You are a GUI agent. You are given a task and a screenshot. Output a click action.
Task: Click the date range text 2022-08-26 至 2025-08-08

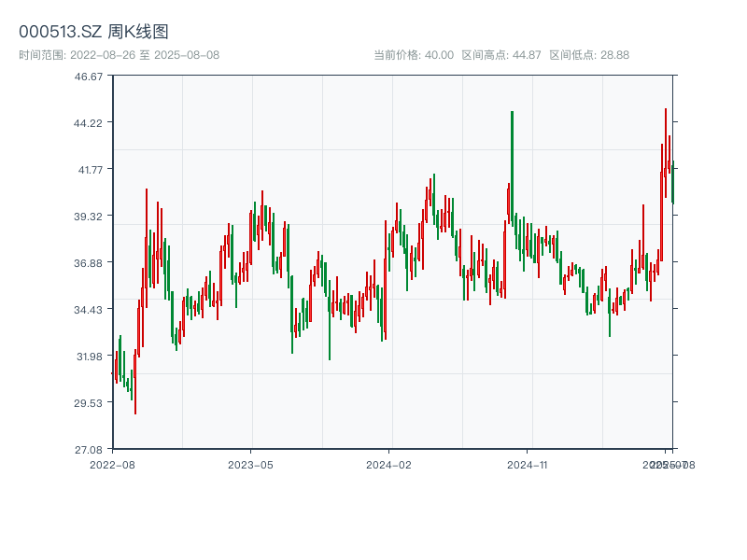[145, 55]
